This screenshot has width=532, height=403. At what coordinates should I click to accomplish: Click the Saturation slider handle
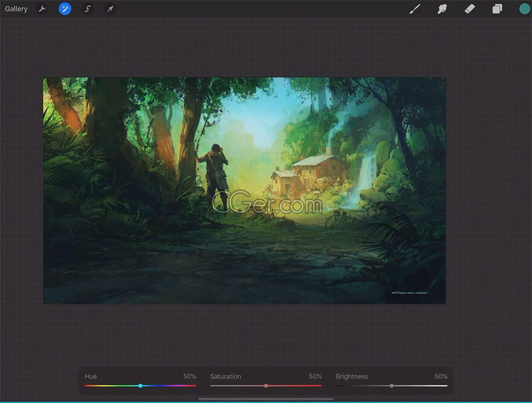[266, 385]
